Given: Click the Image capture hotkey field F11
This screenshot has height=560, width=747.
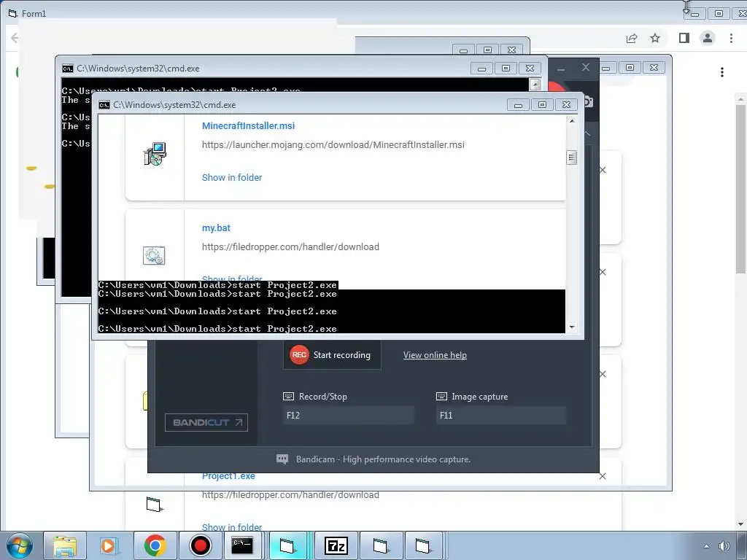Looking at the screenshot, I should 501,415.
